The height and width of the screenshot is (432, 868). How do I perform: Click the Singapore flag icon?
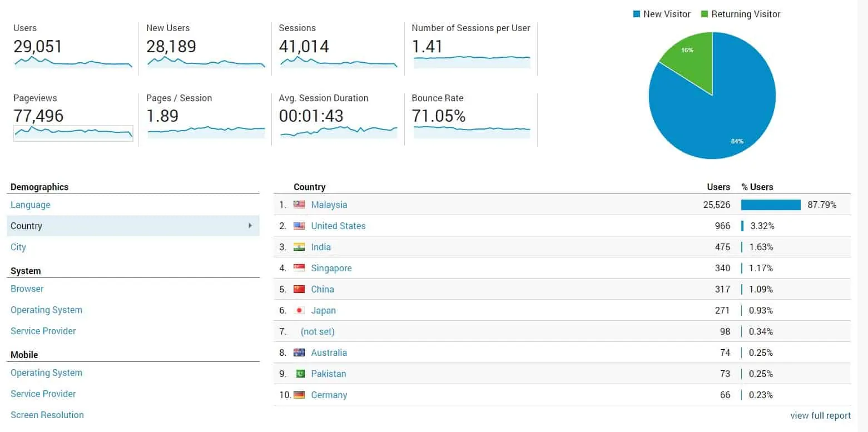tap(299, 268)
